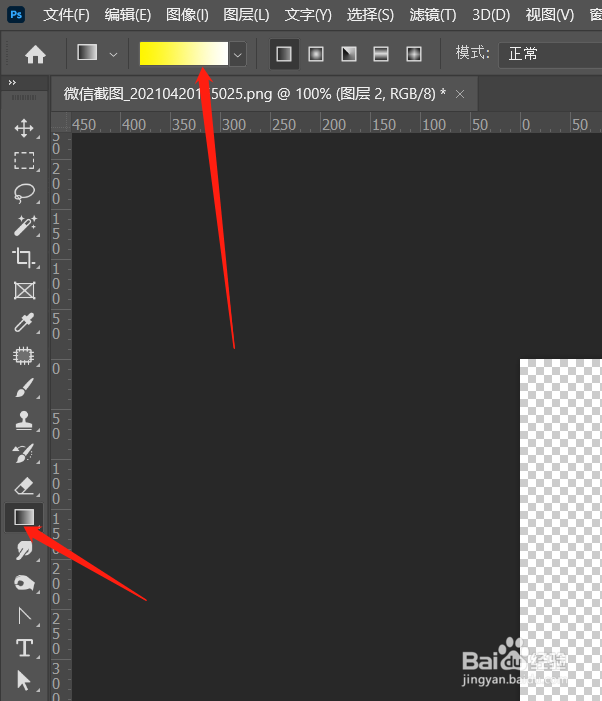Screen dimensions: 602x701
Task: Open the 图层(L) menu
Action: (x=246, y=15)
